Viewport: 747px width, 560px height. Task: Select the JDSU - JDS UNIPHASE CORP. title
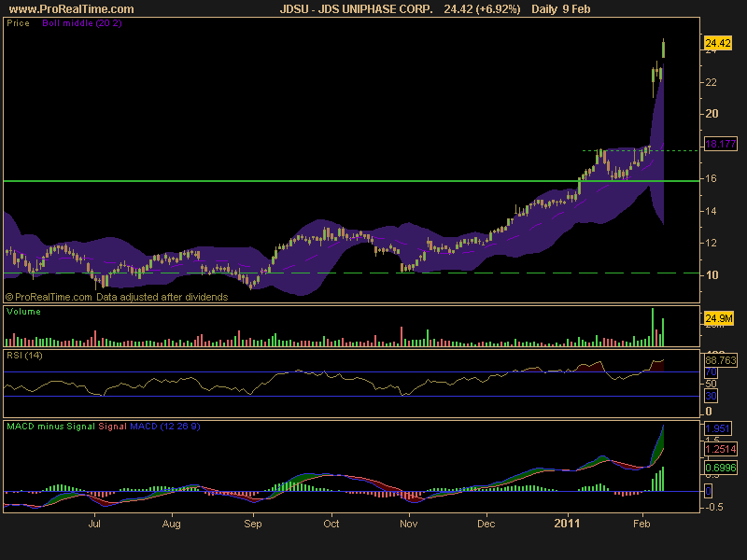click(356, 9)
